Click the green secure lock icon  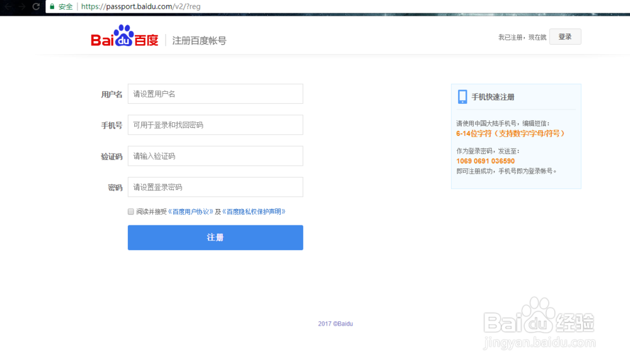click(52, 6)
